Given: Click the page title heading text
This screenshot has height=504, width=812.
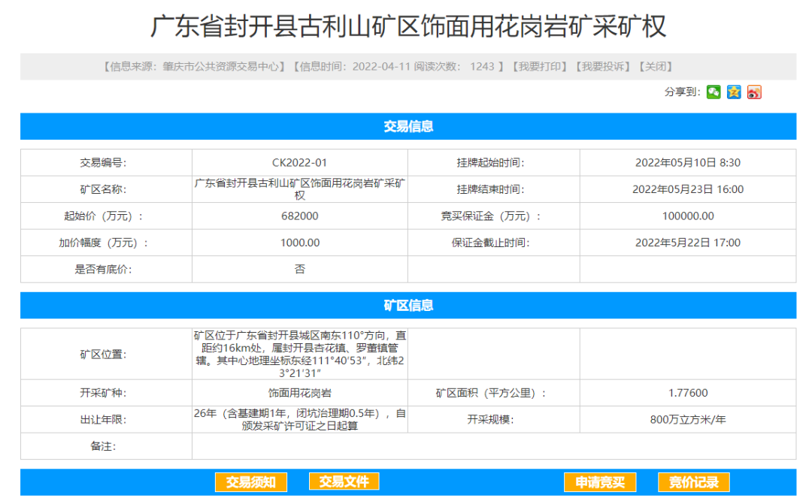Looking at the screenshot, I should click(408, 26).
